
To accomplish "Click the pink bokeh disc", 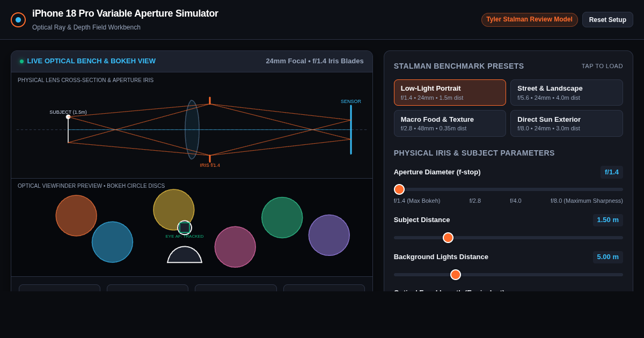I will coord(235,247).
